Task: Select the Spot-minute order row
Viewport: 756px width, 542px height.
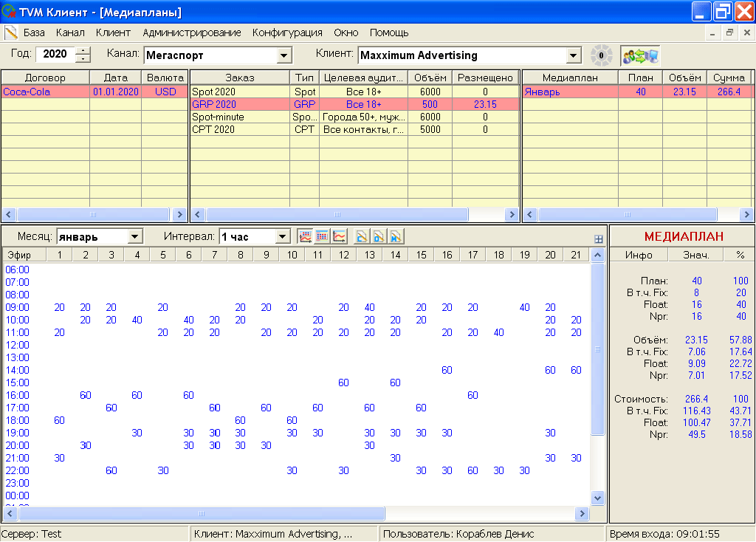Action: (218, 117)
